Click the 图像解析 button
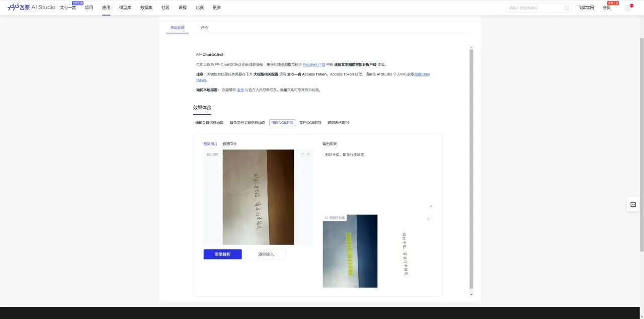The height and width of the screenshot is (319, 644). click(x=222, y=254)
